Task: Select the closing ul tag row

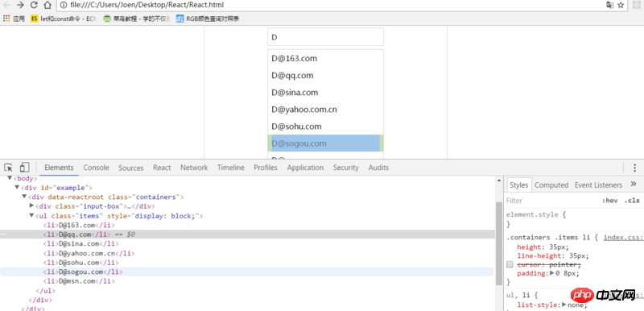Action: pos(46,291)
